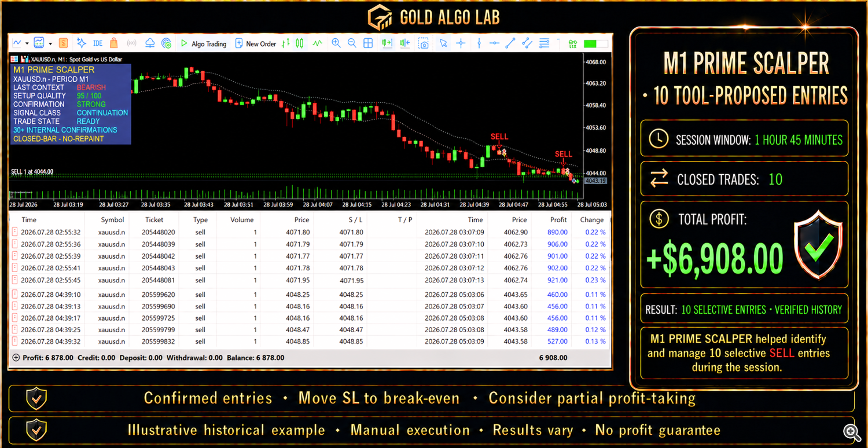Click the orange dollar symbol icon
868x448 pixels.
tap(63, 43)
